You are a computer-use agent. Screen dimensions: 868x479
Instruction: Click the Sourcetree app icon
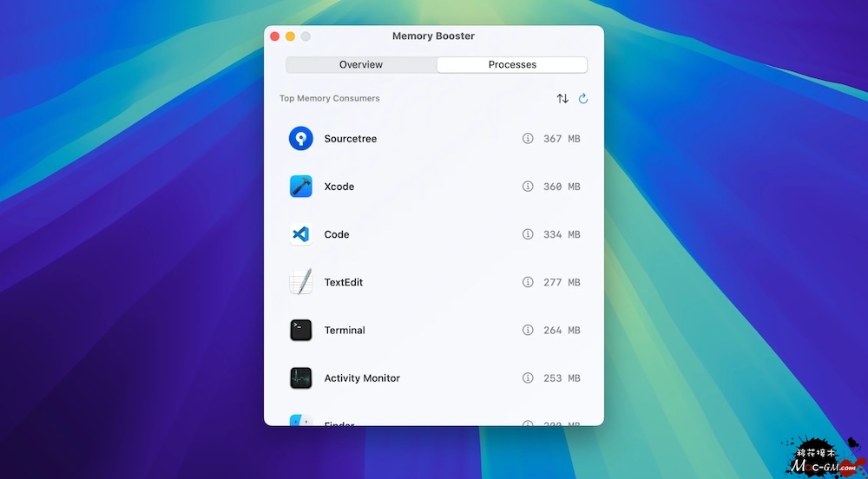tap(300, 139)
